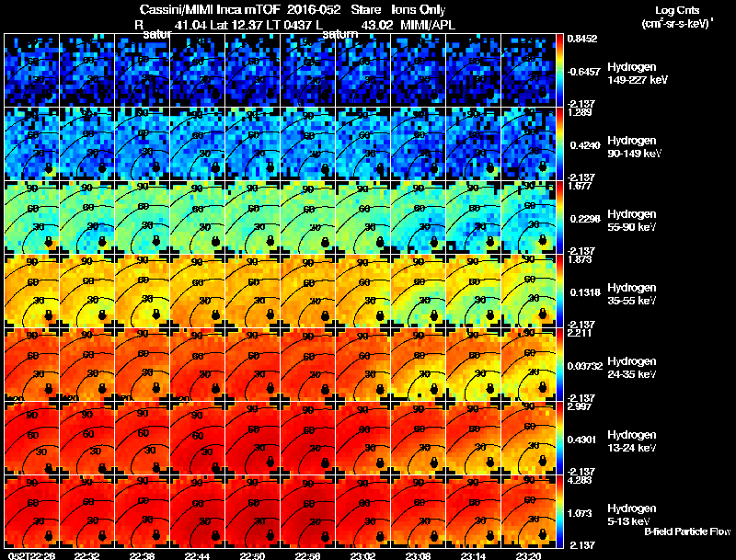Viewport: 736px width, 560px height.
Task: Select the Hydrogen 35-55 keV panel at 22:44
Action: coord(197,291)
